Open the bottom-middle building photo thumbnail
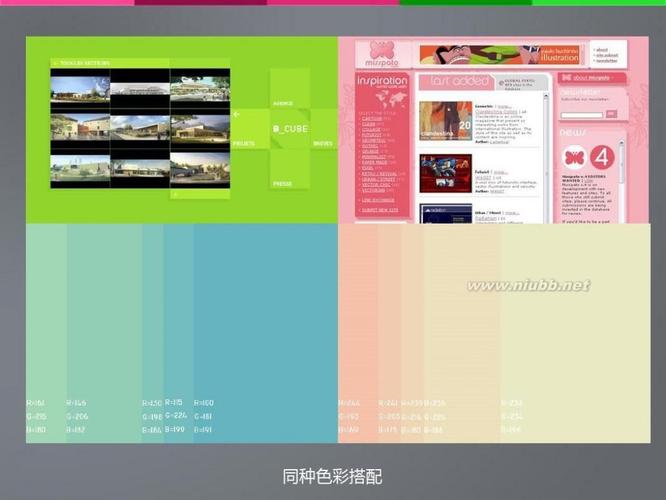666x500 pixels. [x=140, y=168]
